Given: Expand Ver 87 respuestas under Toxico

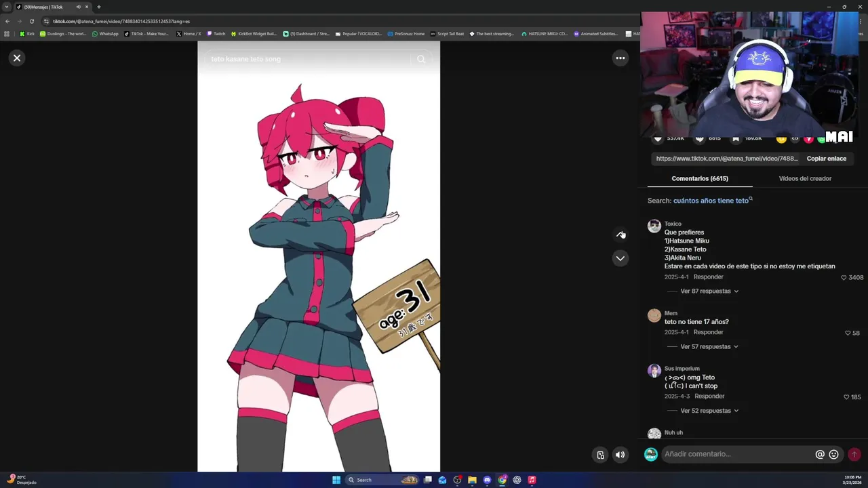Looking at the screenshot, I should point(709,291).
